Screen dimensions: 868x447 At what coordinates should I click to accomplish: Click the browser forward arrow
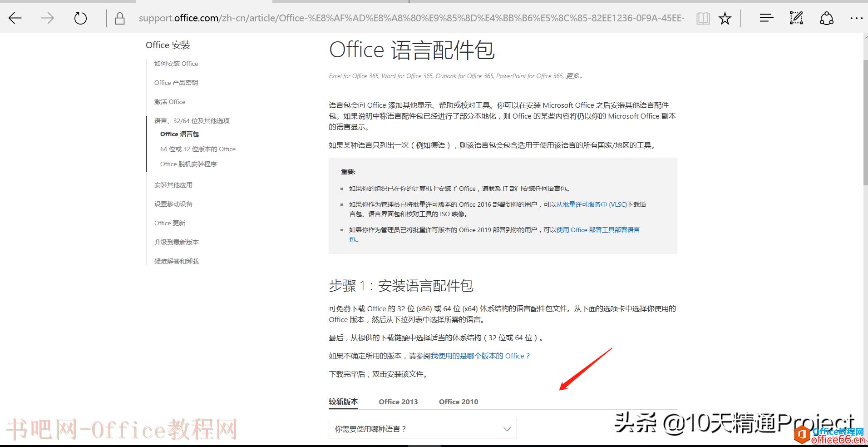[x=47, y=18]
